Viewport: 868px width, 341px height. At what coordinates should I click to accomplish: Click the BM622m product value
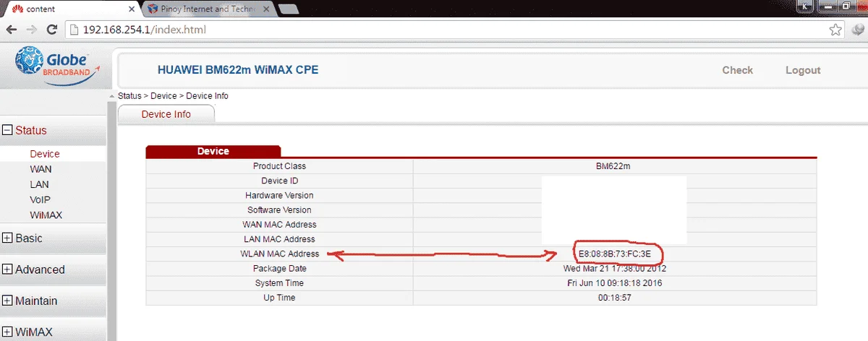coord(613,166)
